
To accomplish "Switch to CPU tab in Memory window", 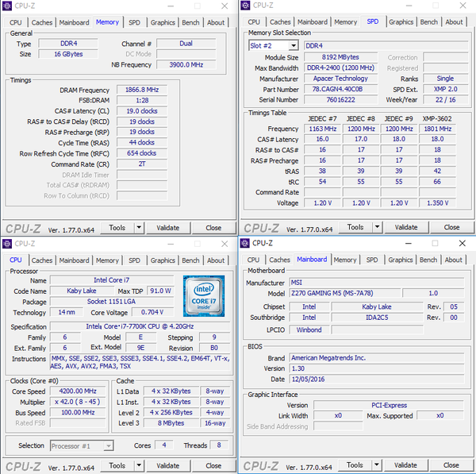I will coord(16,22).
